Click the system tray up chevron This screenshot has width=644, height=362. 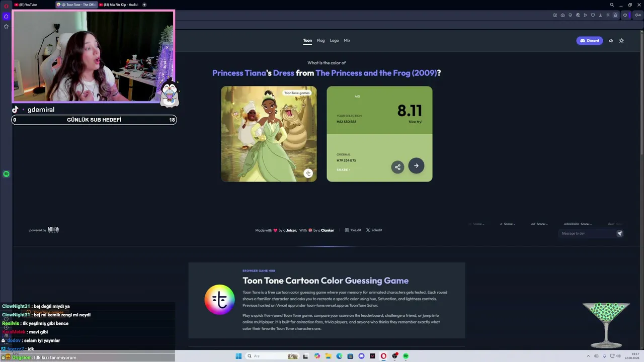click(x=588, y=356)
